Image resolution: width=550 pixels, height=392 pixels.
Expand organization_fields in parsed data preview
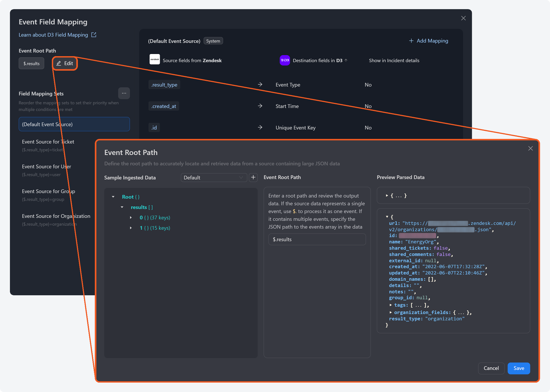pyautogui.click(x=391, y=312)
